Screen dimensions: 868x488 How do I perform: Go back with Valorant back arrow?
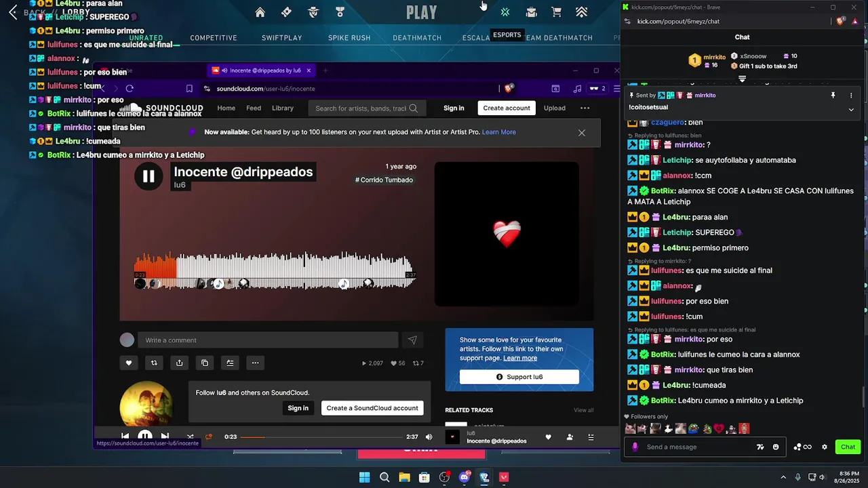(13, 12)
